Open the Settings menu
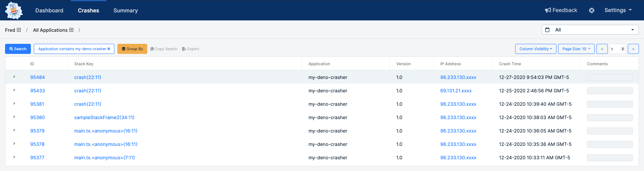The width and height of the screenshot is (644, 171). [618, 10]
